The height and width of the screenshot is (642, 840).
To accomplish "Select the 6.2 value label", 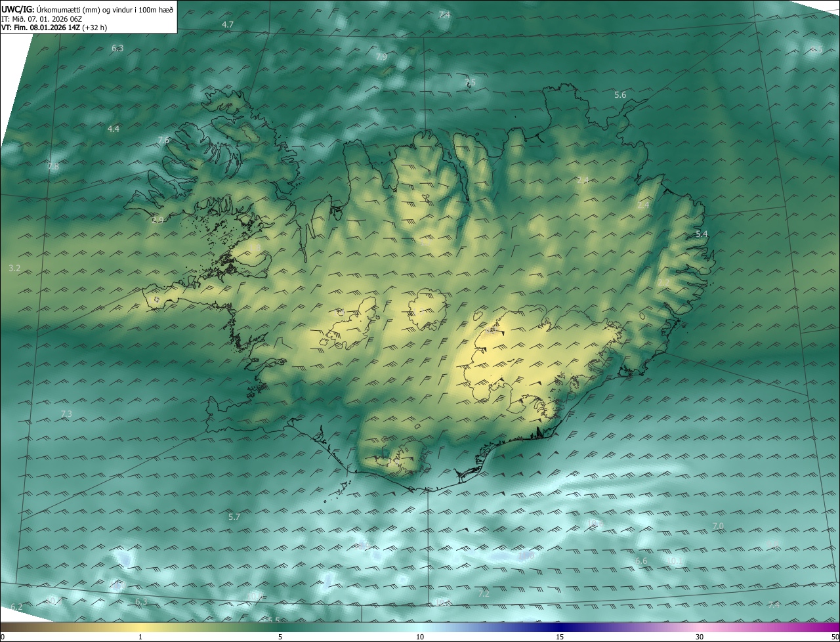I will (17, 607).
